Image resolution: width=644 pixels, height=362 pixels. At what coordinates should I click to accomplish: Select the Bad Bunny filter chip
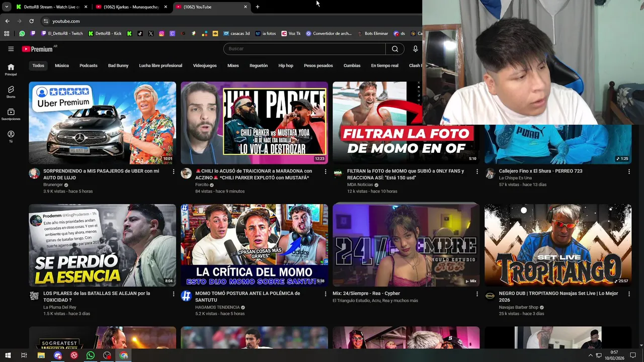118,65
